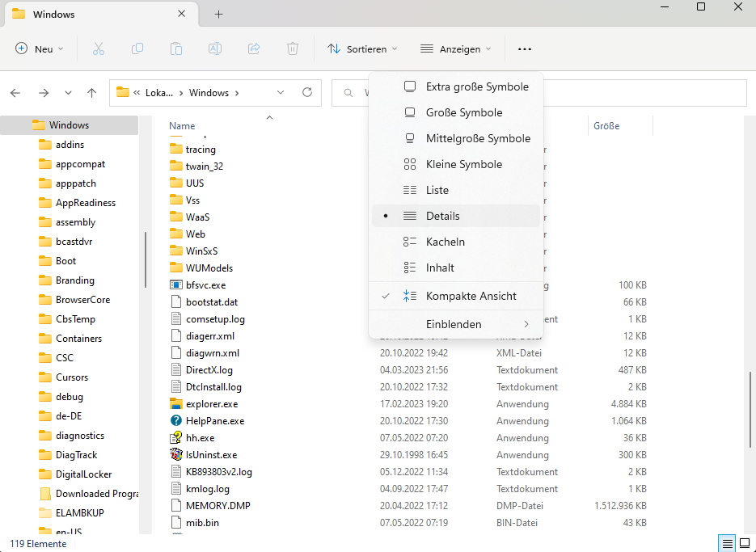Choose Extra große Symbole view
Viewport: 756px width, 552px height.
(x=456, y=86)
